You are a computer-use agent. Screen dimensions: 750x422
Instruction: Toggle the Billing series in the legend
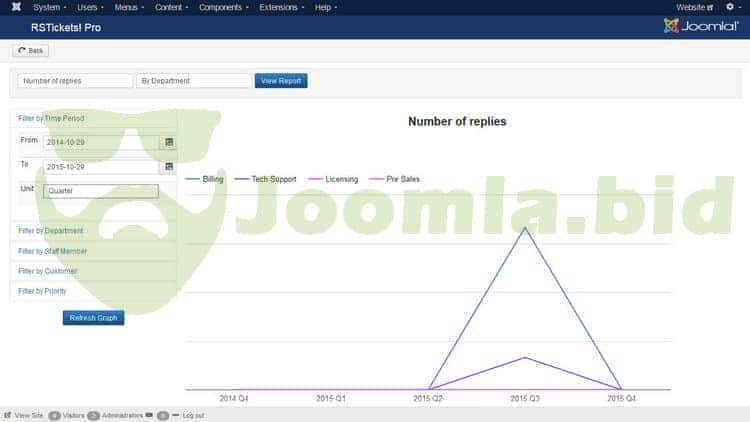(x=205, y=179)
